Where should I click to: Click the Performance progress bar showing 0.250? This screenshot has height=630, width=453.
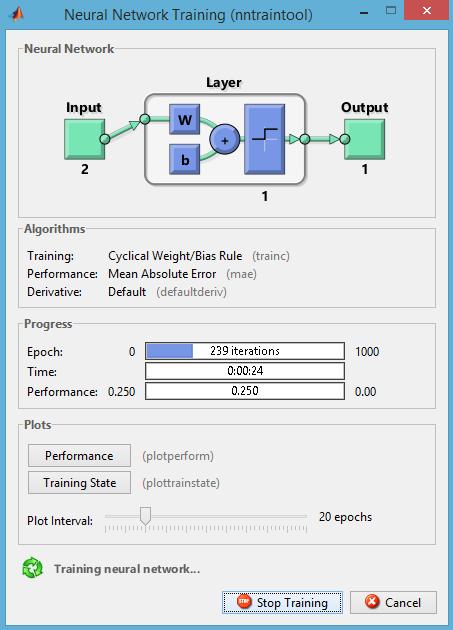pyautogui.click(x=245, y=391)
